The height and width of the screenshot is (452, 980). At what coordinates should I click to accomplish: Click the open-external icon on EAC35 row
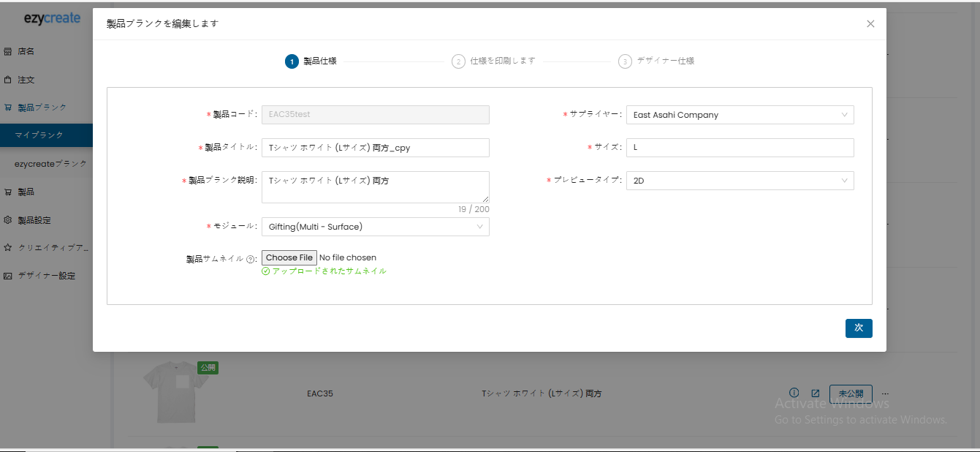[x=815, y=393]
